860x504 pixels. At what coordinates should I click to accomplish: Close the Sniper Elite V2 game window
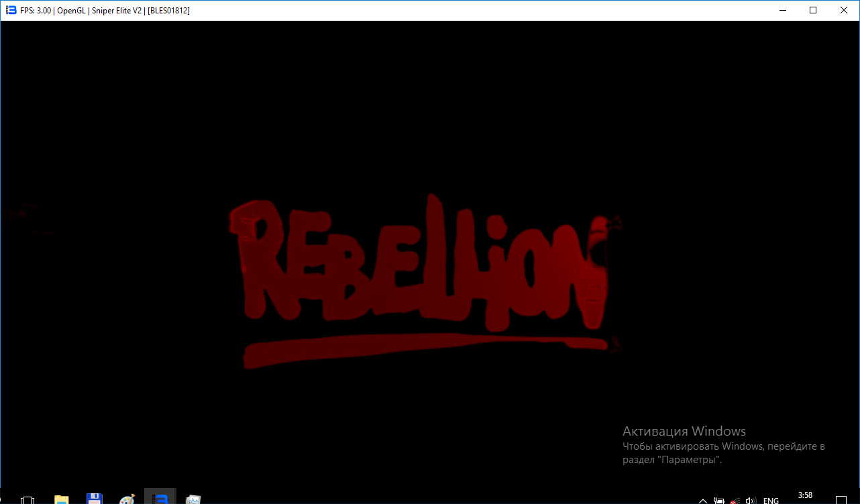coord(844,10)
